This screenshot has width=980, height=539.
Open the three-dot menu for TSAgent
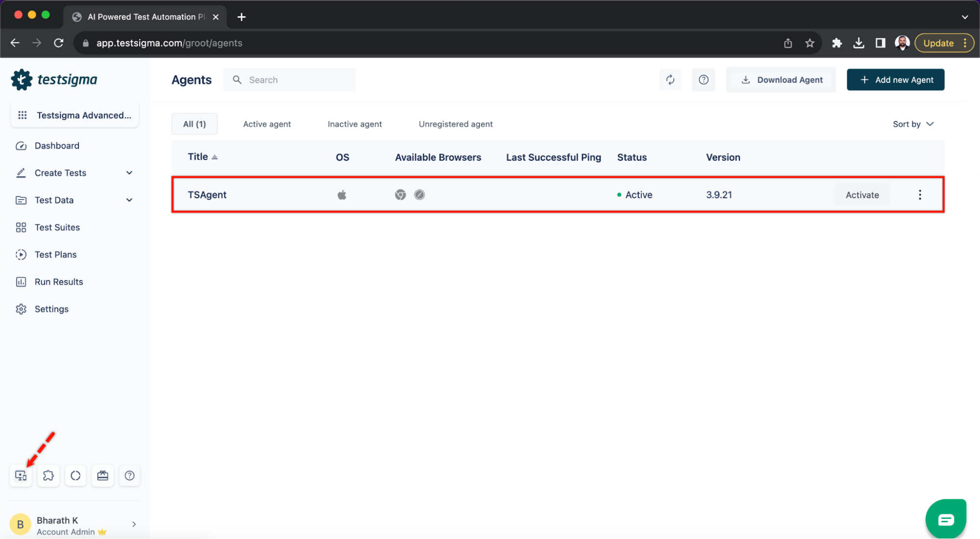(x=920, y=195)
